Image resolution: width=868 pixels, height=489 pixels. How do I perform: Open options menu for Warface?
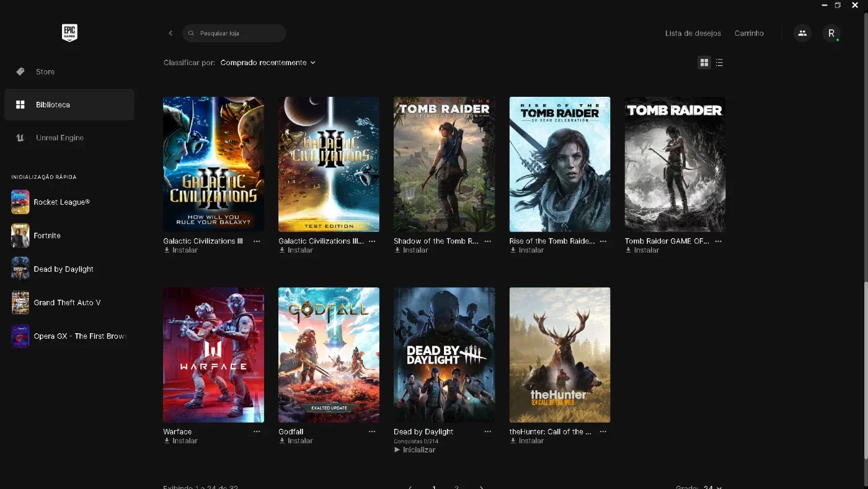click(x=257, y=431)
